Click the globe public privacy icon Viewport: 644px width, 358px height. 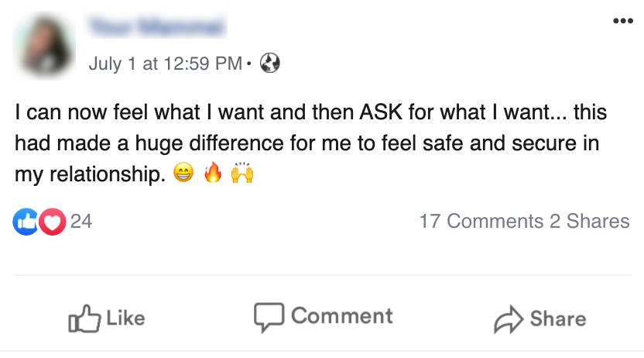[269, 63]
